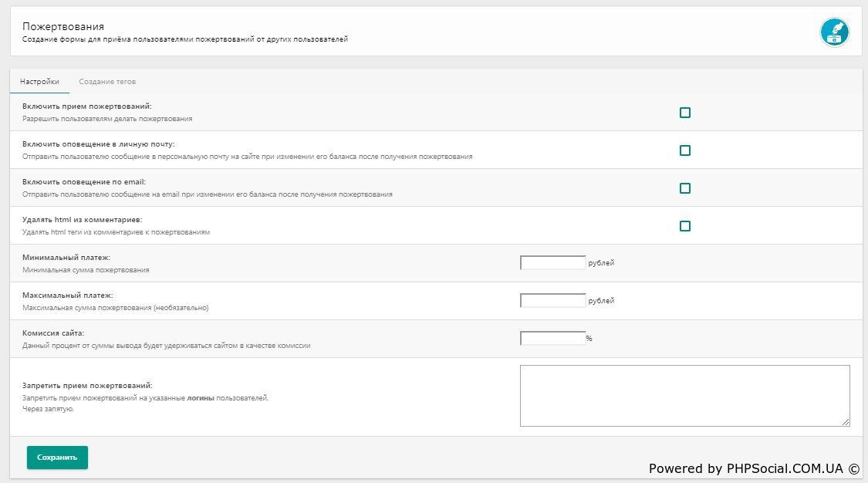Viewport: 868px width, 483px height.
Task: Select the Комиссия сайта percent field
Action: [x=552, y=338]
